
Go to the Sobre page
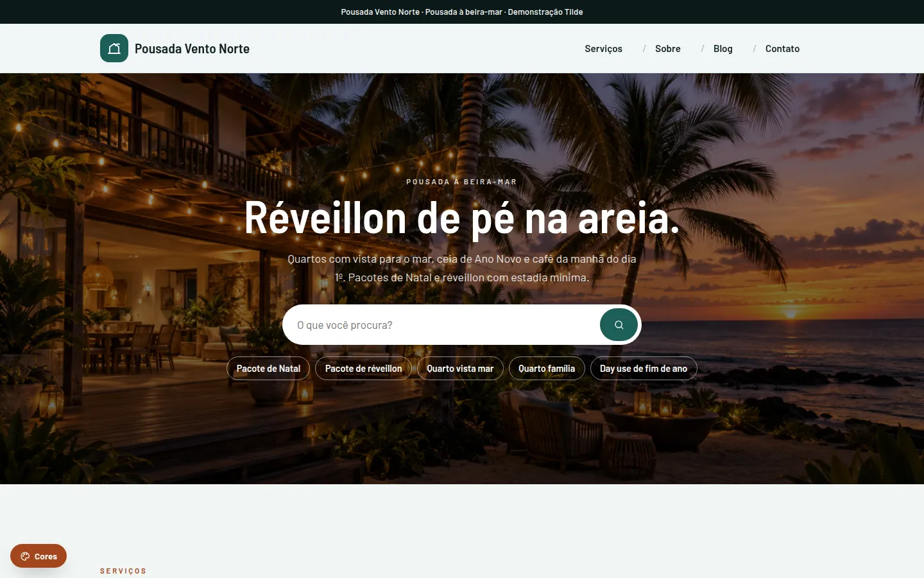668,49
